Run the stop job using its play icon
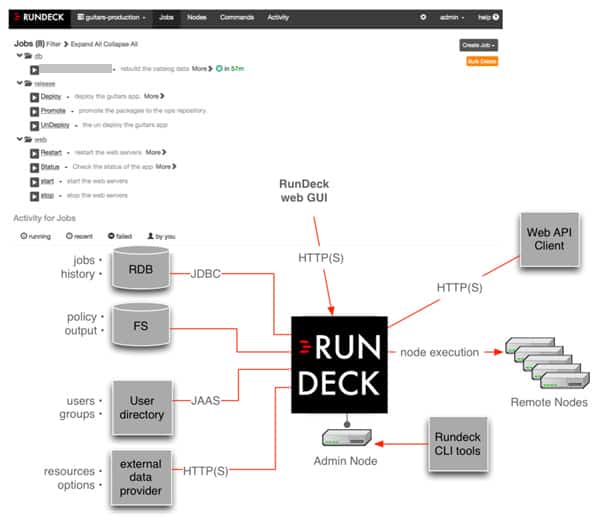 tap(35, 195)
